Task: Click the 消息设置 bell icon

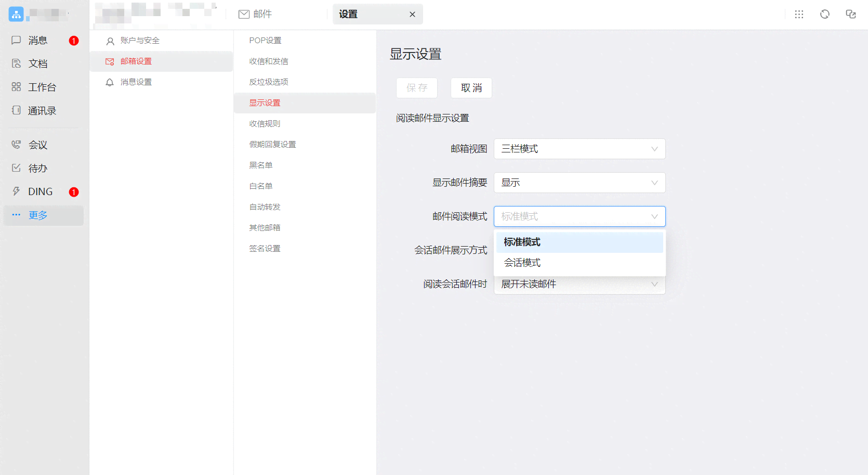Action: (110, 82)
